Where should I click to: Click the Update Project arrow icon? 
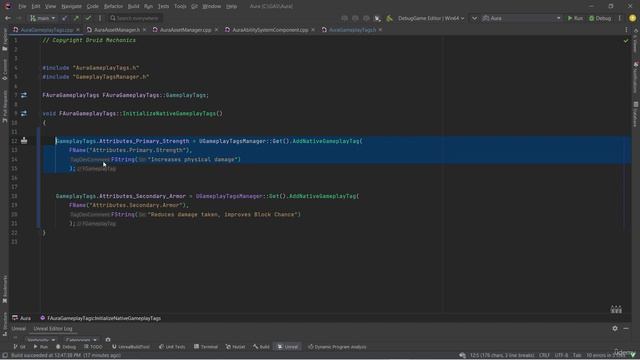coord(64,18)
